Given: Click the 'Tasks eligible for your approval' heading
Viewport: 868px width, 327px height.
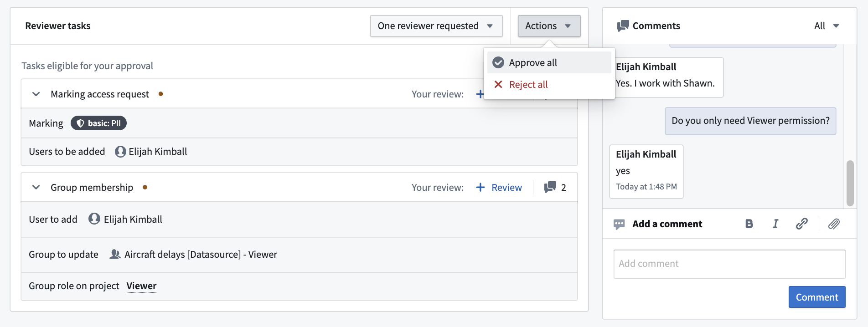Looking at the screenshot, I should pyautogui.click(x=87, y=66).
